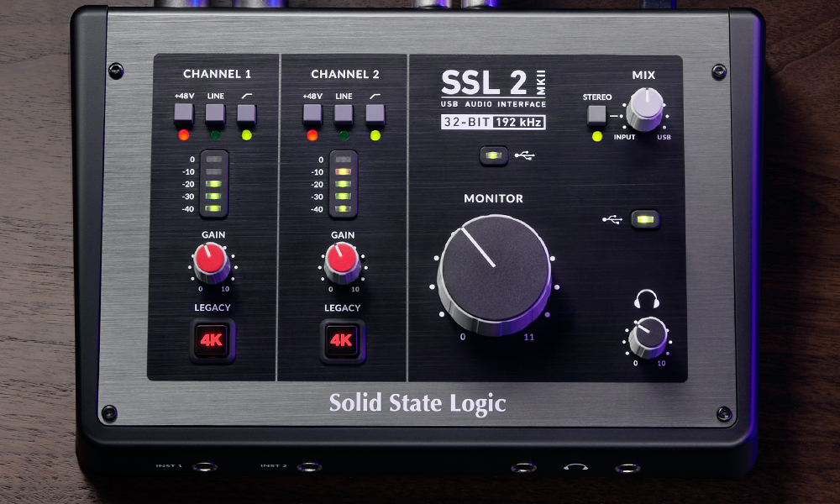Enable the STEREO button near the Mix knob
The image size is (840, 504).
tap(598, 115)
